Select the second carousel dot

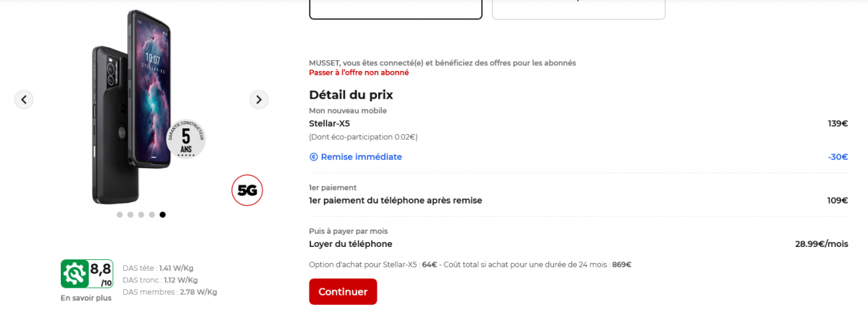point(130,214)
